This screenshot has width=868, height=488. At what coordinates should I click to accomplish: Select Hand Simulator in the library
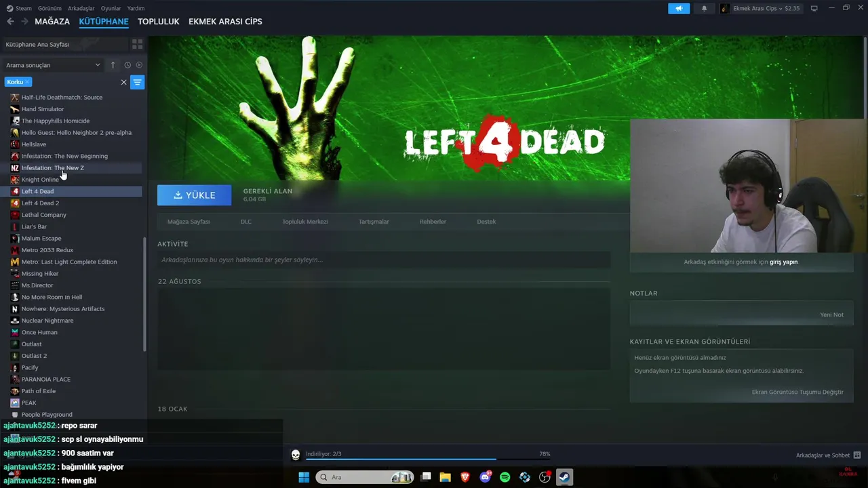(76, 109)
